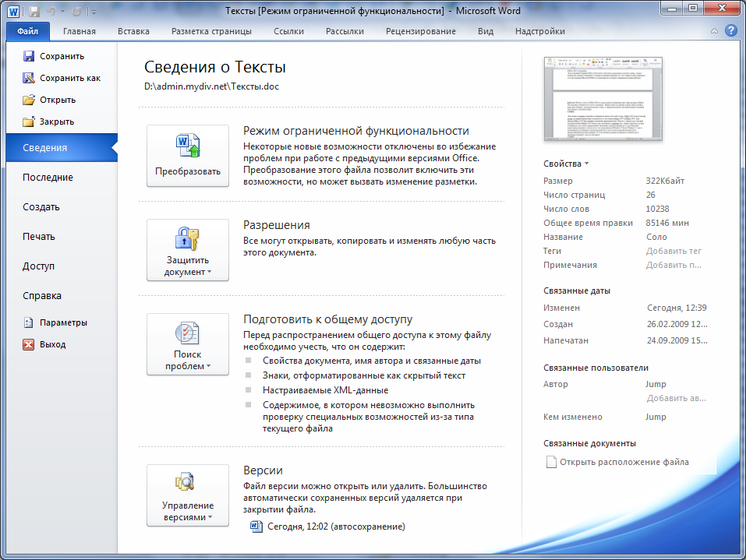Screen dimensions: 746x560
Task: Click the document preview thumbnail
Action: pyautogui.click(x=603, y=100)
